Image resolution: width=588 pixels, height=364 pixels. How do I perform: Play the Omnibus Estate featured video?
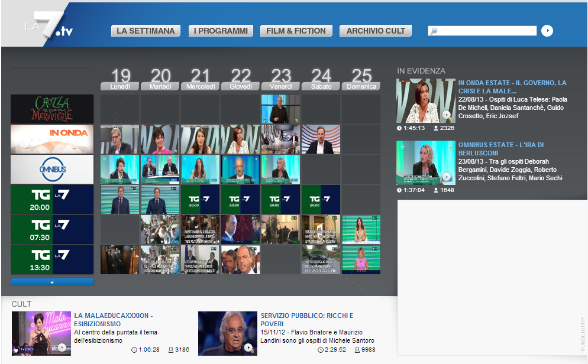[x=426, y=163]
